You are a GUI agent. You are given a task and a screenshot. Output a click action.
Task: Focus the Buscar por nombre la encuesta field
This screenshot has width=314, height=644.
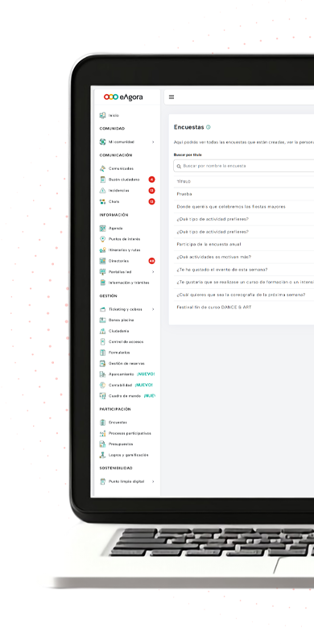[x=244, y=166]
